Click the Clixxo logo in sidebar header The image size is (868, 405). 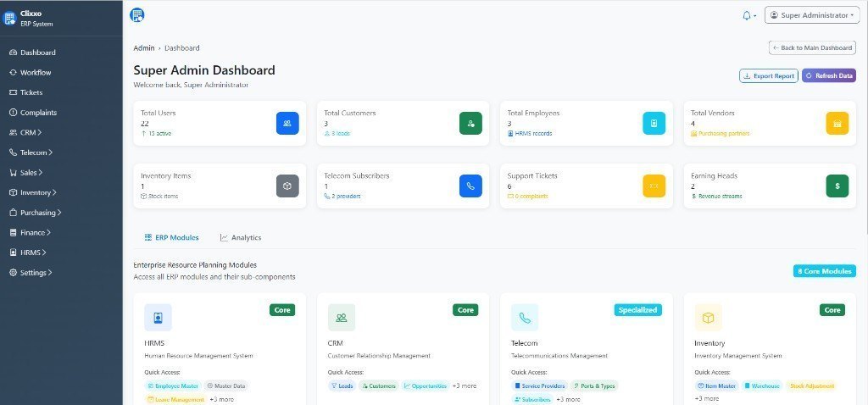(10, 19)
